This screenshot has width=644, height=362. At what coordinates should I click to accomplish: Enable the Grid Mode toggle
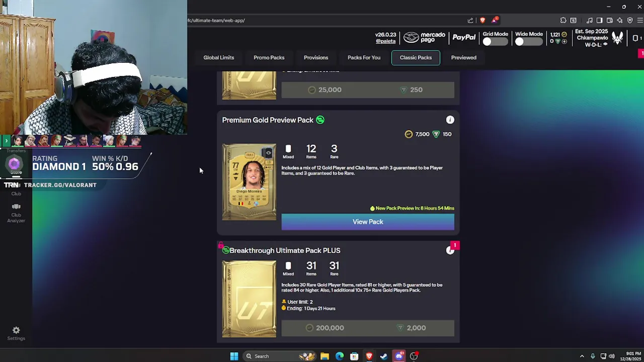click(x=495, y=42)
